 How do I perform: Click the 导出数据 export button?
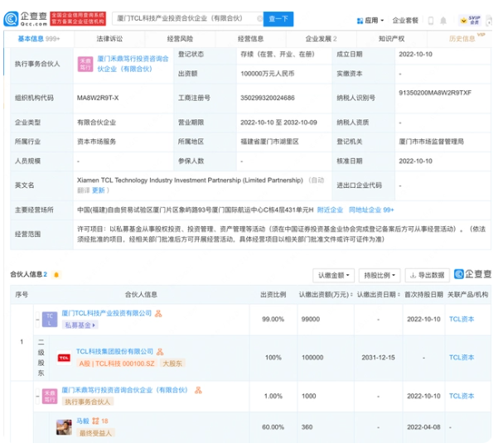[428, 275]
